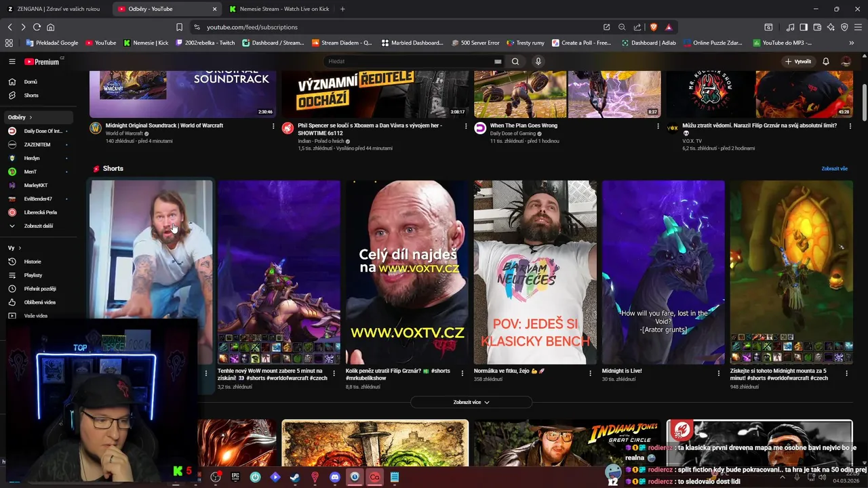Click the Vytvořit create button

798,62
